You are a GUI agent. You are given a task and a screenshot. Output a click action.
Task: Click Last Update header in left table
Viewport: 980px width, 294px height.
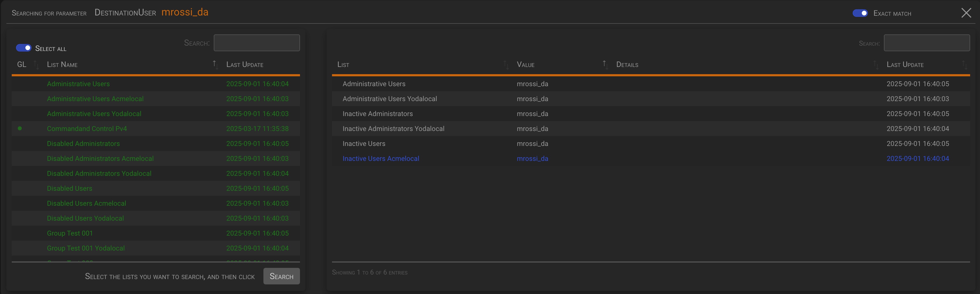245,65
